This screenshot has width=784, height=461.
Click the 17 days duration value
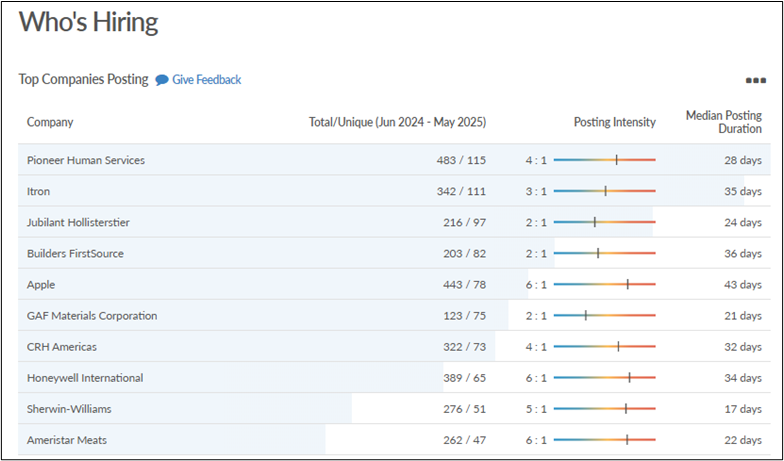(743, 408)
